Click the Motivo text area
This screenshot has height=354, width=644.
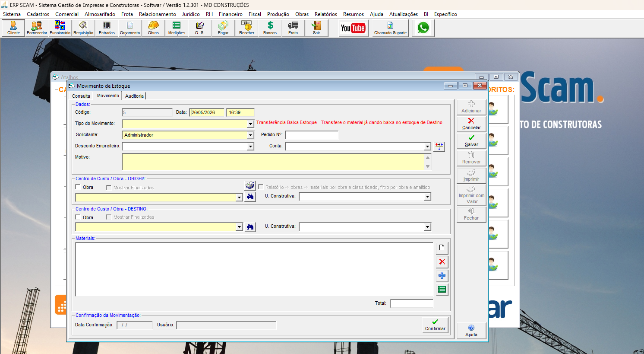click(273, 162)
